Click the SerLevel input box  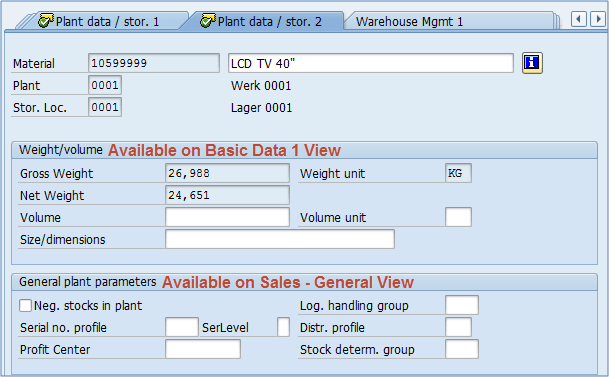[x=284, y=327]
